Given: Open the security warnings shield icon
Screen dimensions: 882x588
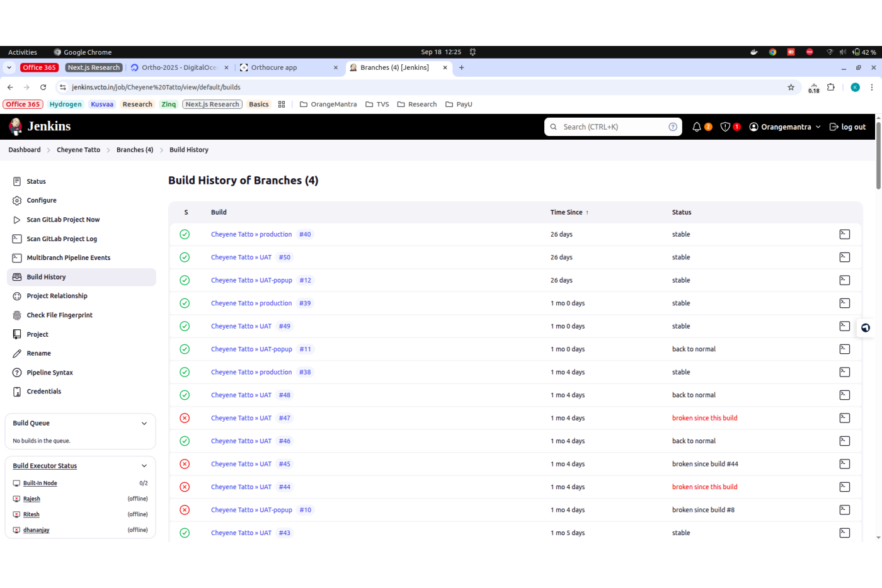Looking at the screenshot, I should click(725, 127).
